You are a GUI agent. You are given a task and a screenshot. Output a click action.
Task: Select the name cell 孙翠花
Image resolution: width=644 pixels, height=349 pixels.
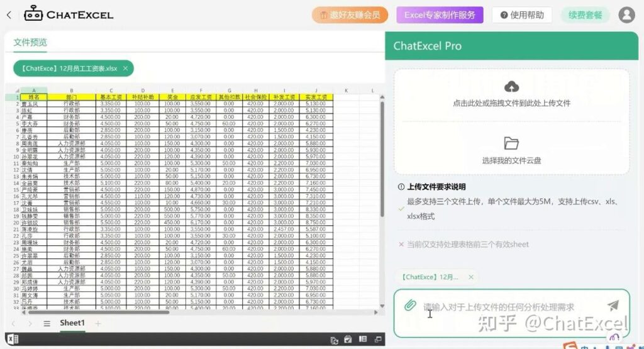tap(34, 157)
